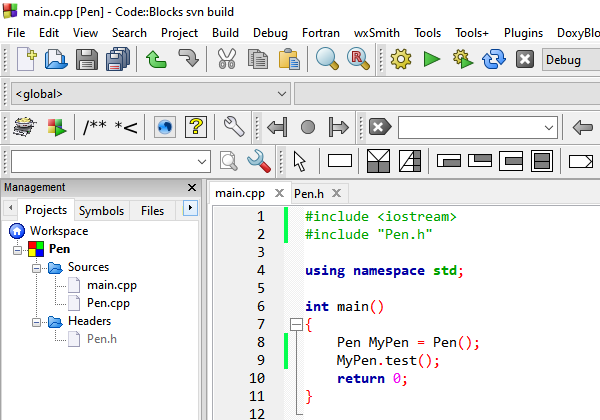The height and width of the screenshot is (420, 600).
Task: Click the gray left arrow previous icon
Action: point(583,127)
